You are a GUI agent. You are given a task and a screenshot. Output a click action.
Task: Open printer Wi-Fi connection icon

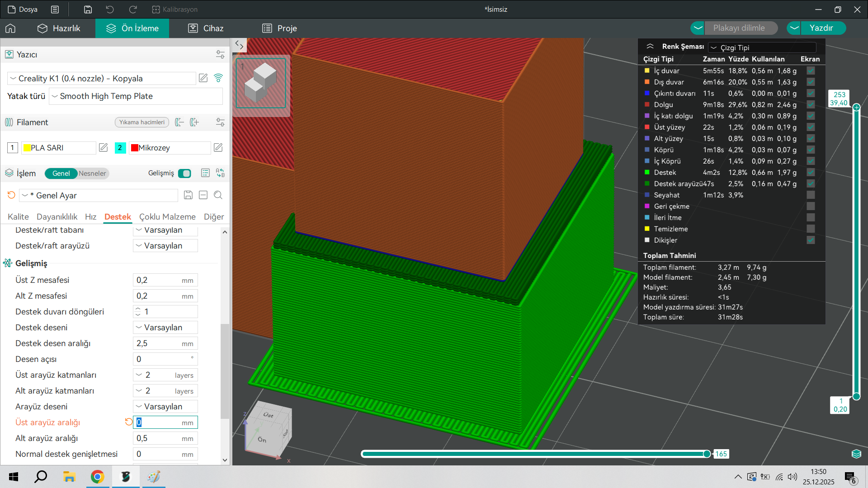pos(218,78)
